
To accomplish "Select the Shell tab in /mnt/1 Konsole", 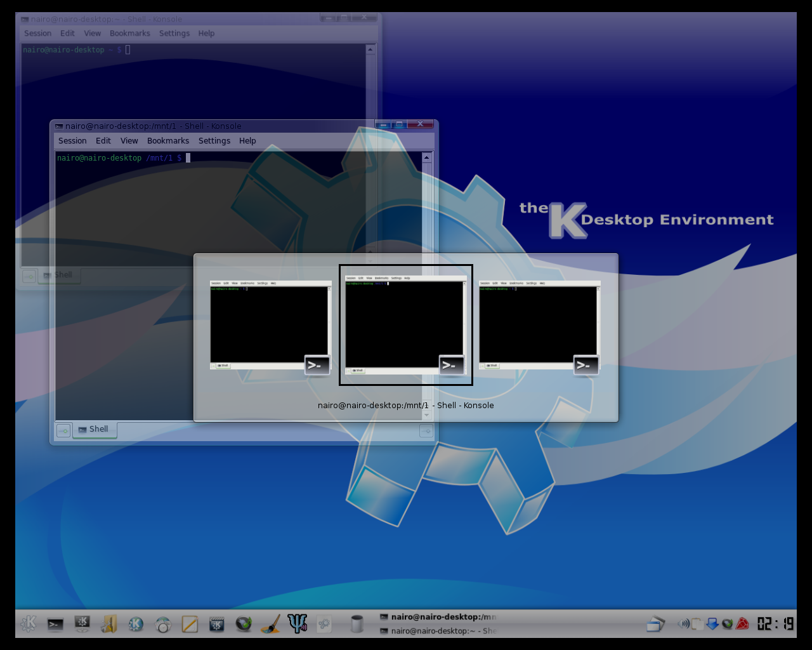I will pyautogui.click(x=94, y=430).
